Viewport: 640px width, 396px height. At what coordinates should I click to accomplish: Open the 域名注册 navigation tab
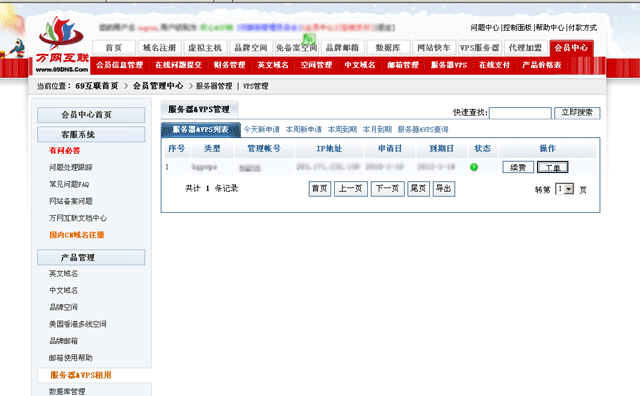[x=159, y=48]
